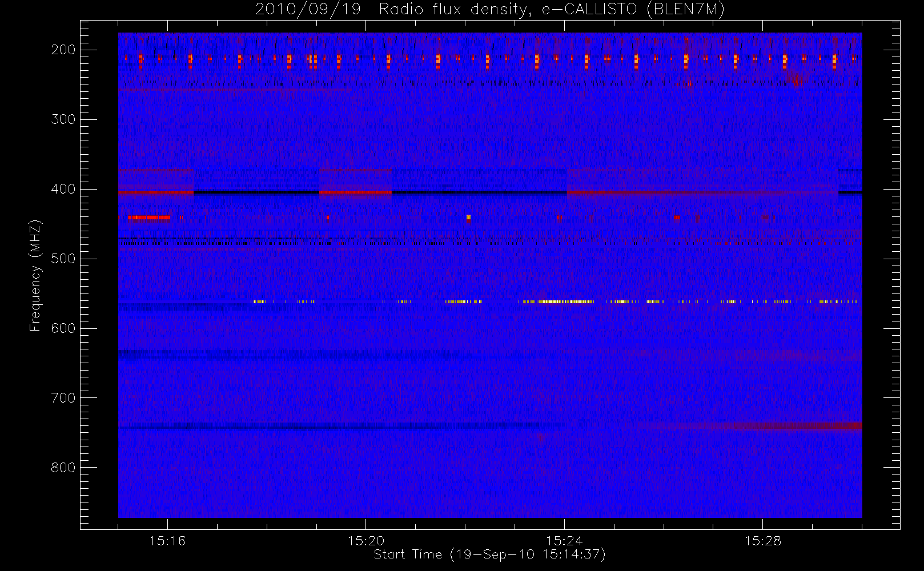Click the 800 frequency tick label

(63, 468)
